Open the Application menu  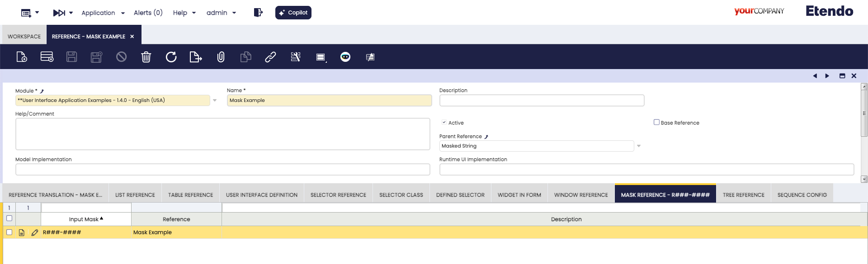(x=103, y=13)
